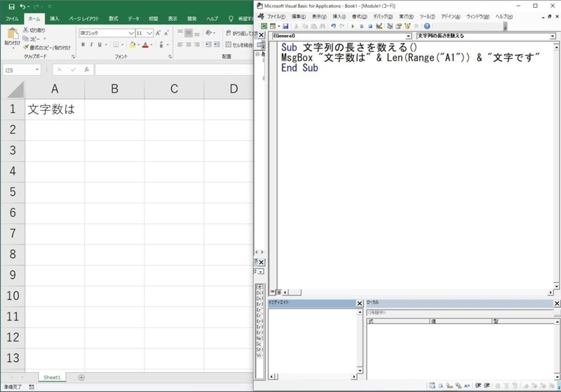Open Object Browser from VBA toolbar
Viewport: 561px width, 392px height.
tap(407, 26)
